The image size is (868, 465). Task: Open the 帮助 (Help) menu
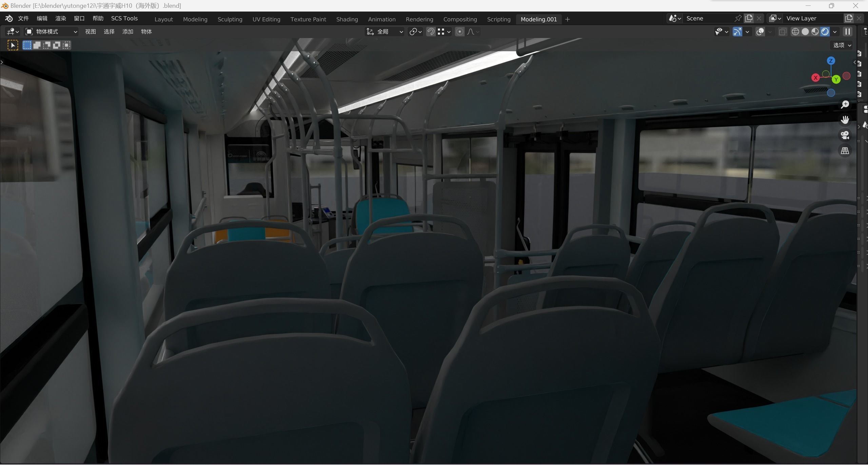coord(98,18)
